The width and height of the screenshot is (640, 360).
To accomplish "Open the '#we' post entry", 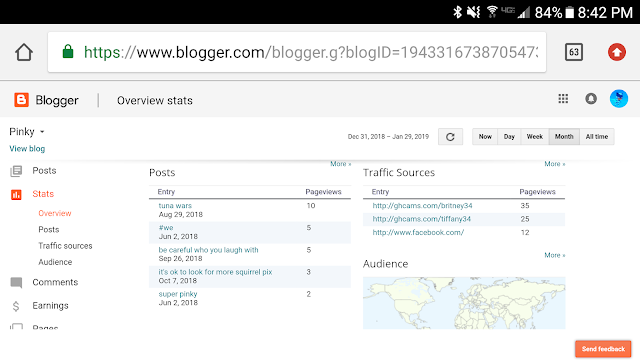I will click(166, 228).
